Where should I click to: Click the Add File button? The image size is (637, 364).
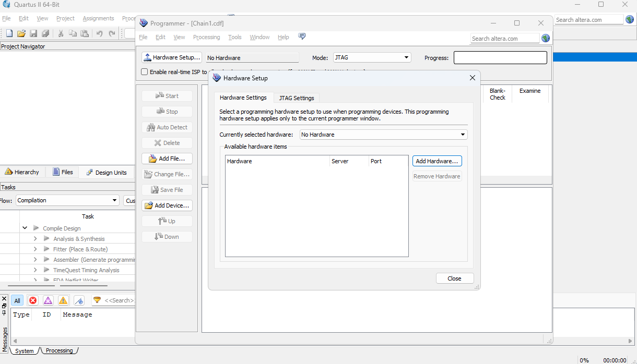(167, 159)
